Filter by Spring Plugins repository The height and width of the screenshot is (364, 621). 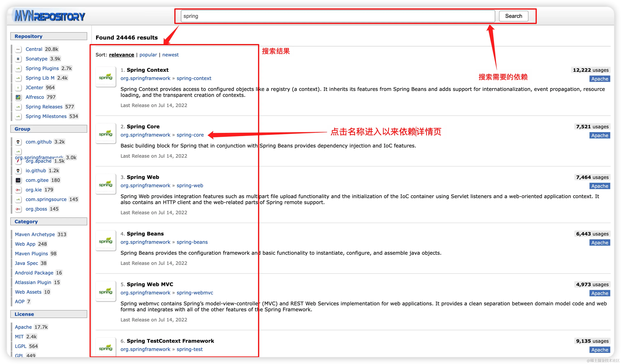tap(42, 68)
